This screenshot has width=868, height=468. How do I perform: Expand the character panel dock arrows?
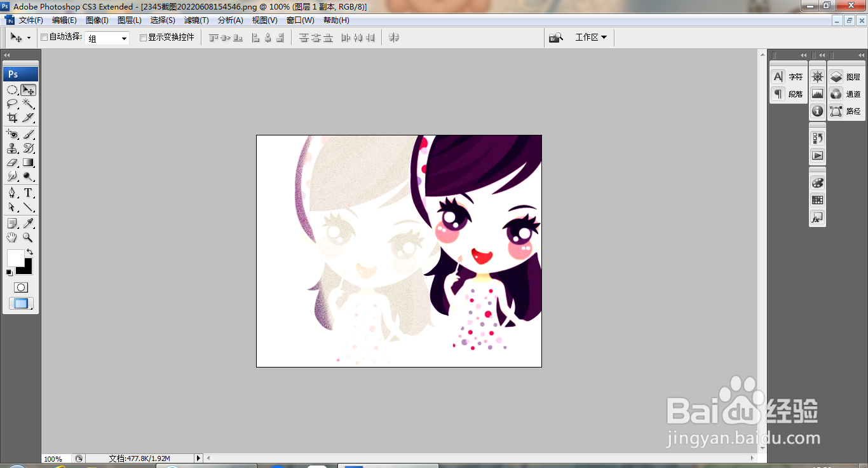(x=804, y=55)
